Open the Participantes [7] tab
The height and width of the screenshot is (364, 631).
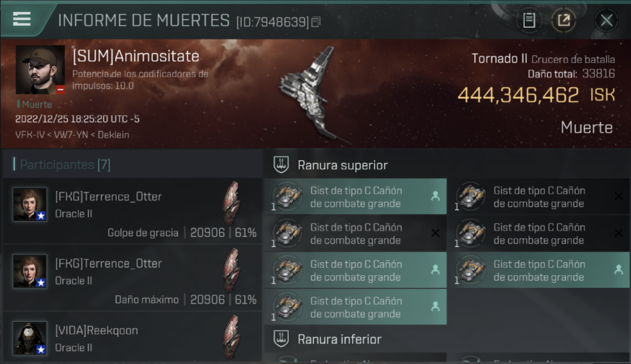coord(65,165)
